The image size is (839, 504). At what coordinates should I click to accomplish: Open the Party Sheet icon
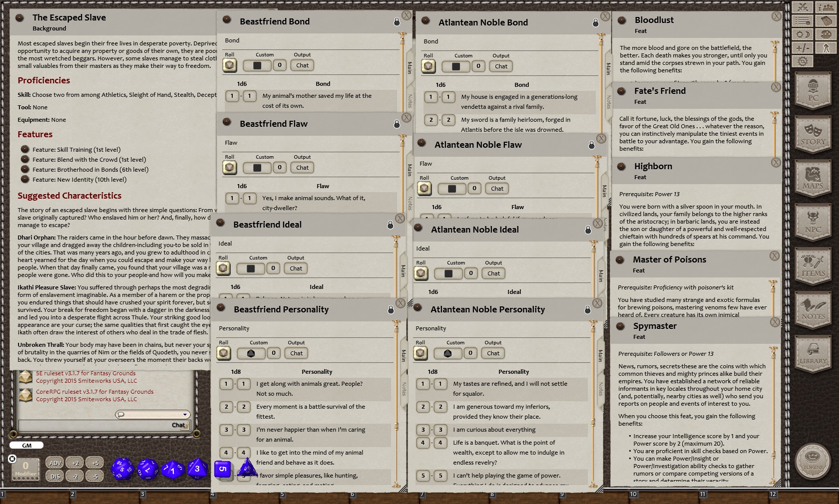click(x=826, y=7)
